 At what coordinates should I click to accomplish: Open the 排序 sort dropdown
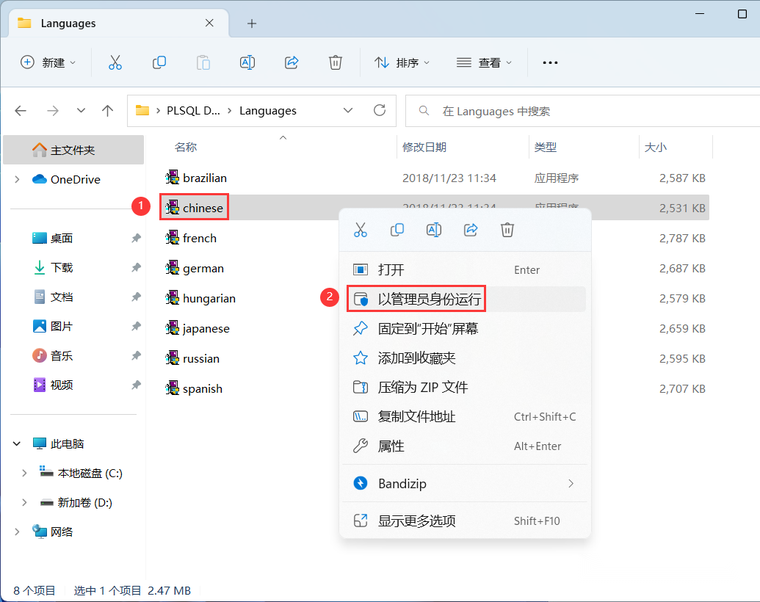click(402, 63)
